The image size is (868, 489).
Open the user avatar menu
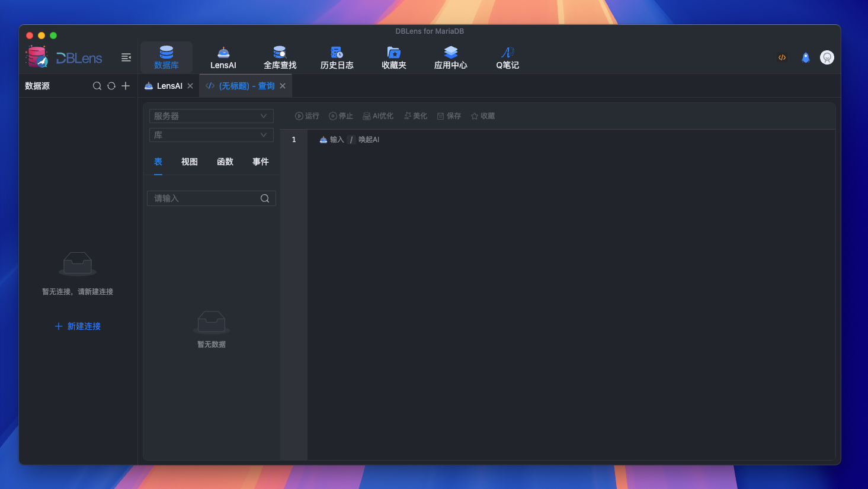click(x=827, y=57)
